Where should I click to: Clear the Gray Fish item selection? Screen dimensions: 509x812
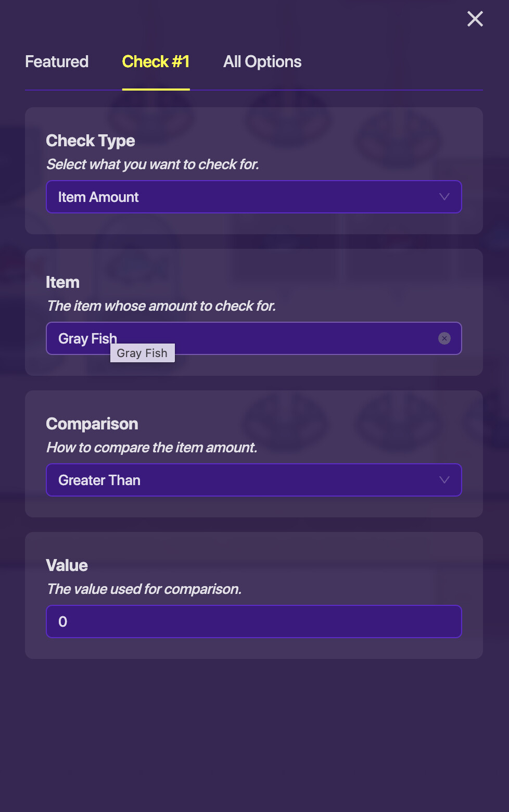pyautogui.click(x=444, y=338)
